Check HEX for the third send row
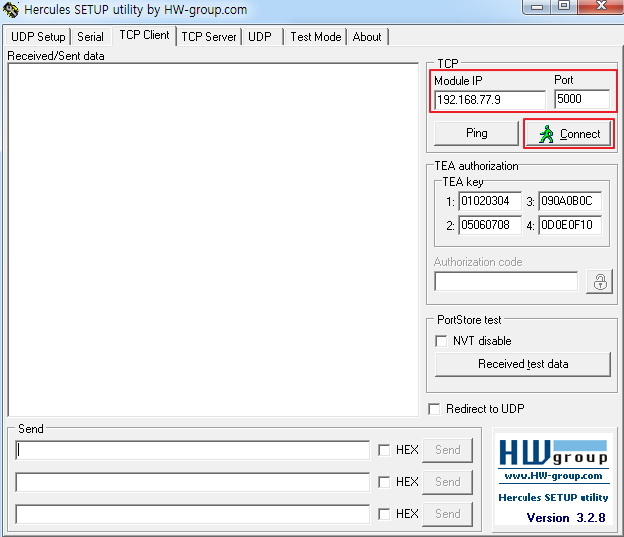The height and width of the screenshot is (537, 624). click(384, 514)
